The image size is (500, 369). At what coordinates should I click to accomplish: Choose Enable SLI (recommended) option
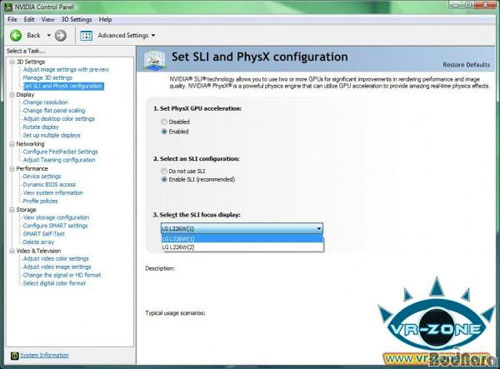tap(164, 179)
